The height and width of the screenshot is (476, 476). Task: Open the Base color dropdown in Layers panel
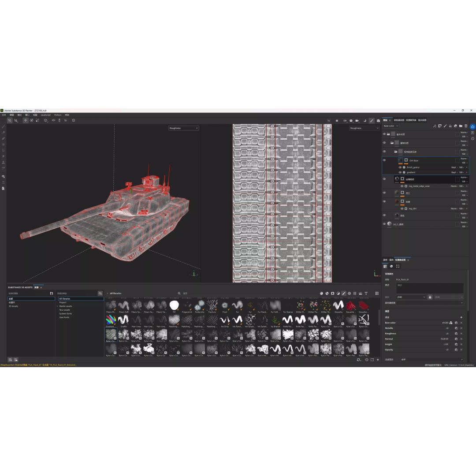[390, 126]
